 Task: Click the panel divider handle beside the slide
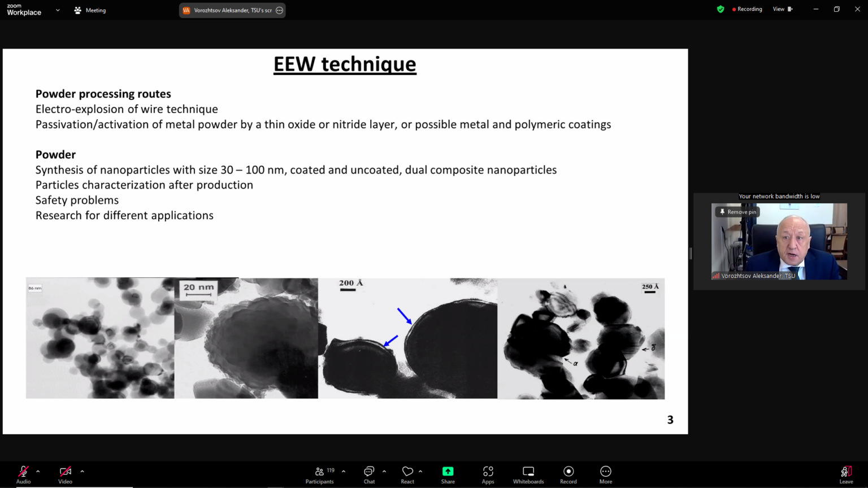[x=691, y=254]
